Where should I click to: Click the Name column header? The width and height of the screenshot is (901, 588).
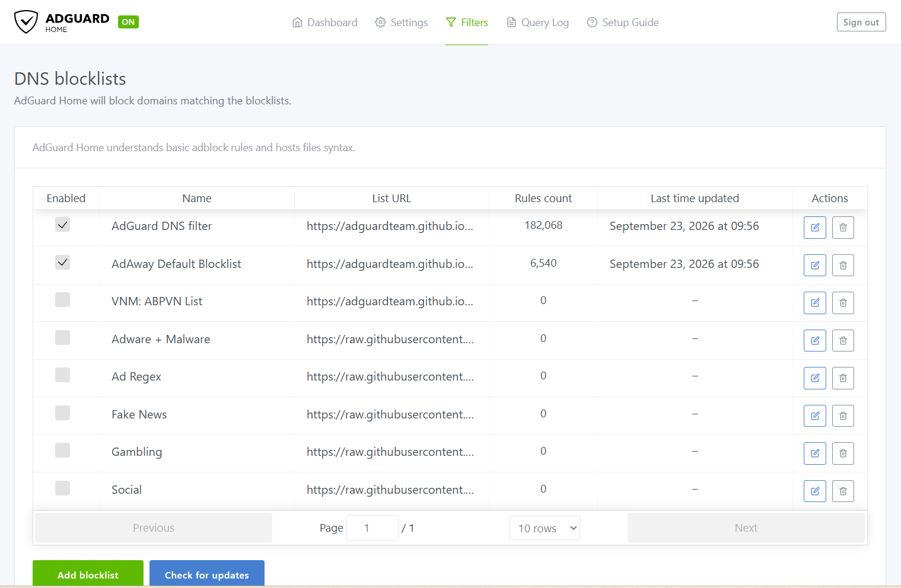[x=197, y=199]
